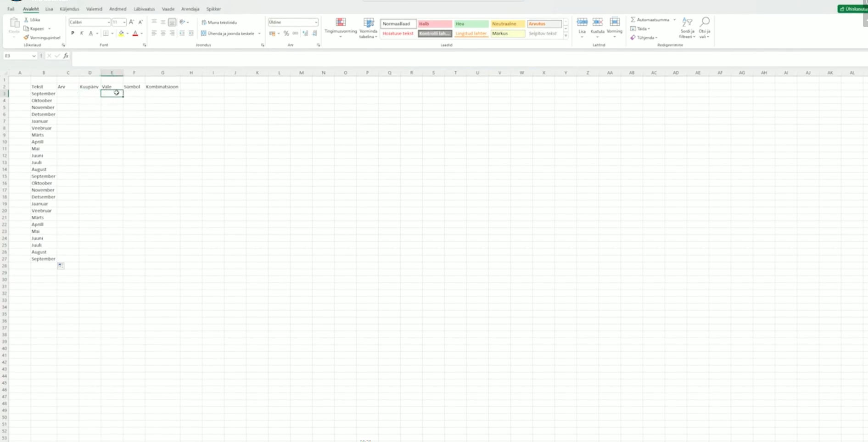Open Sordi ja filtreeri sort and filter

coord(687,28)
